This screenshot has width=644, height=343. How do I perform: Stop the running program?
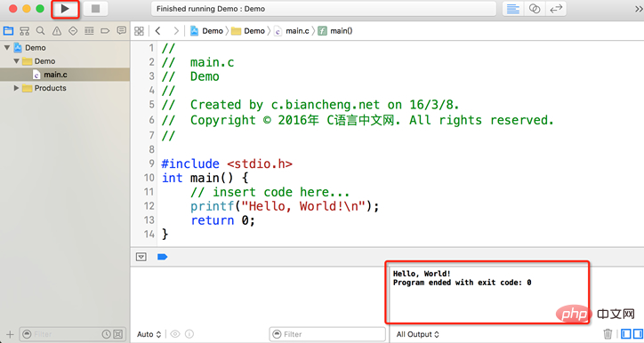[x=95, y=9]
